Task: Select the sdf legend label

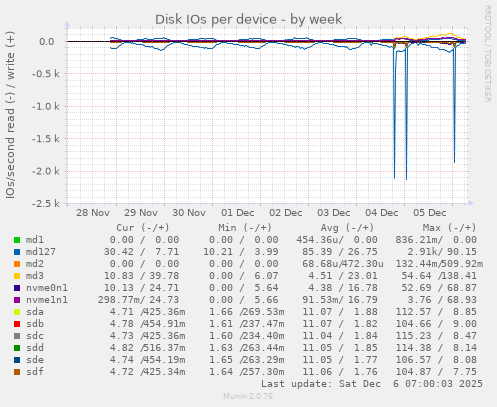Action: [x=35, y=372]
